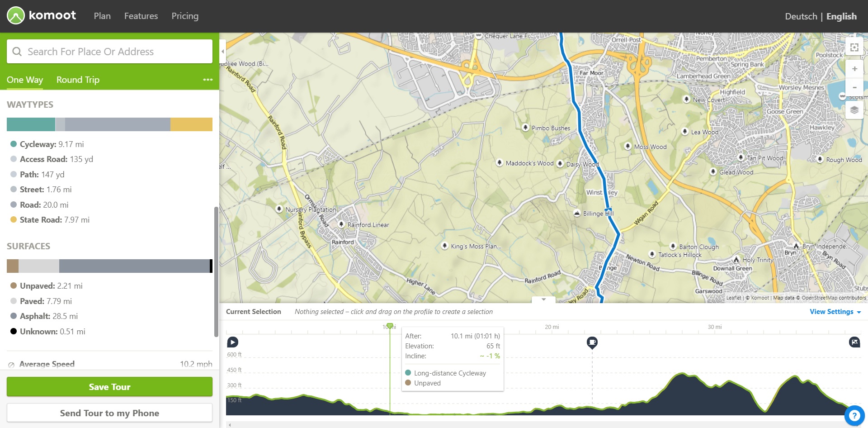Viewport: 868px width, 428px height.
Task: Open the View Settings dropdown
Action: click(x=835, y=312)
